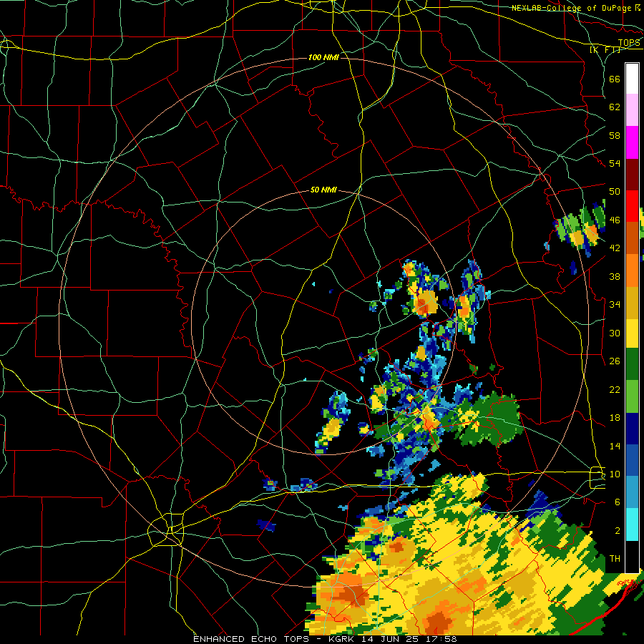The image size is (644, 644).
Task: Click the NEXLAB-College of DuPage credit text
Action: point(571,8)
